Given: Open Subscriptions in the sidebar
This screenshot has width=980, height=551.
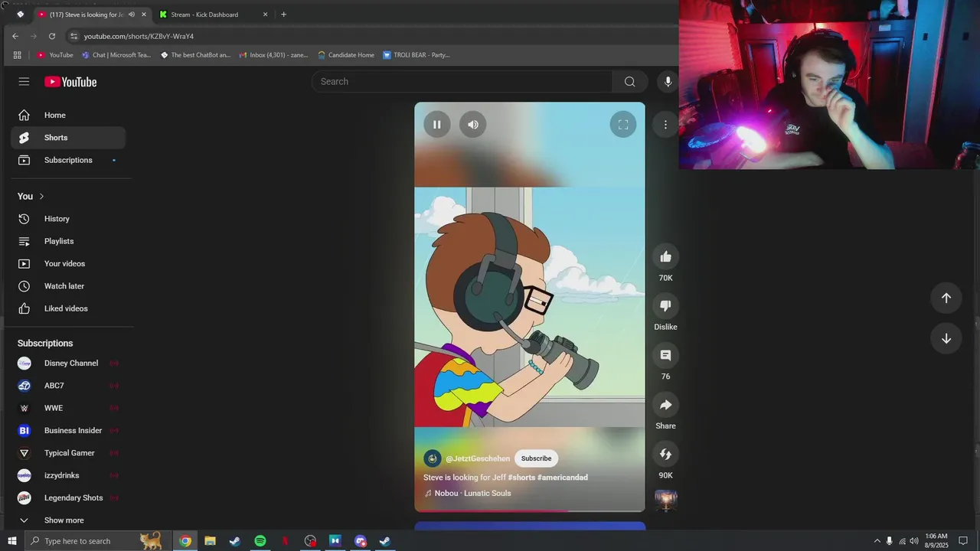Looking at the screenshot, I should 69,160.
